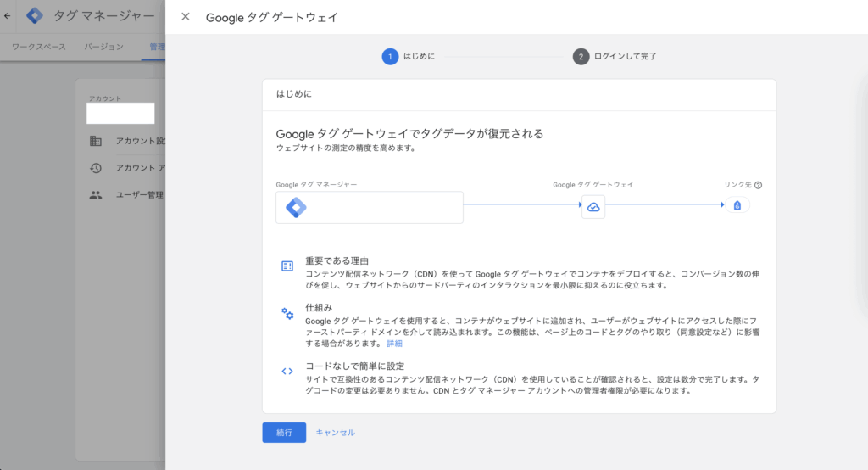The image size is (868, 470).
Task: Click the Google タグ マネージャー diamond icon in diagram
Action: (296, 207)
